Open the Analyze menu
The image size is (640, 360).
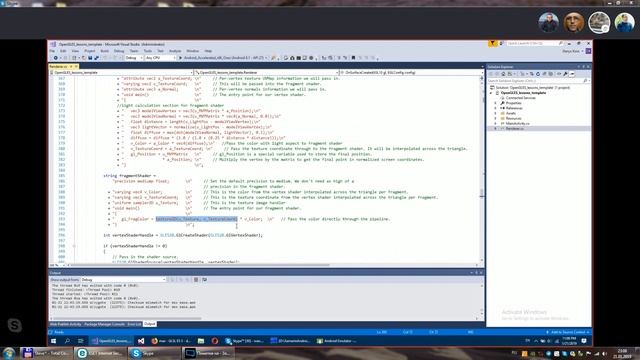(175, 51)
